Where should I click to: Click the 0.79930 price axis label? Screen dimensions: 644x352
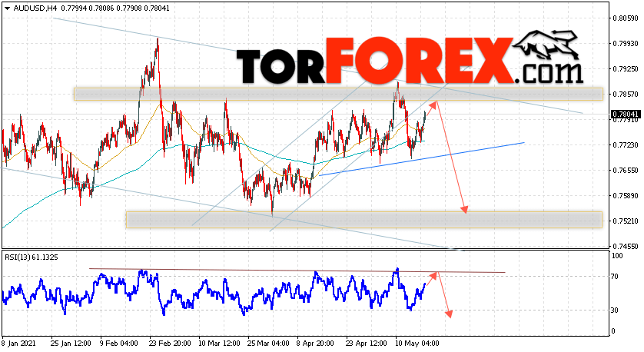pyautogui.click(x=626, y=44)
